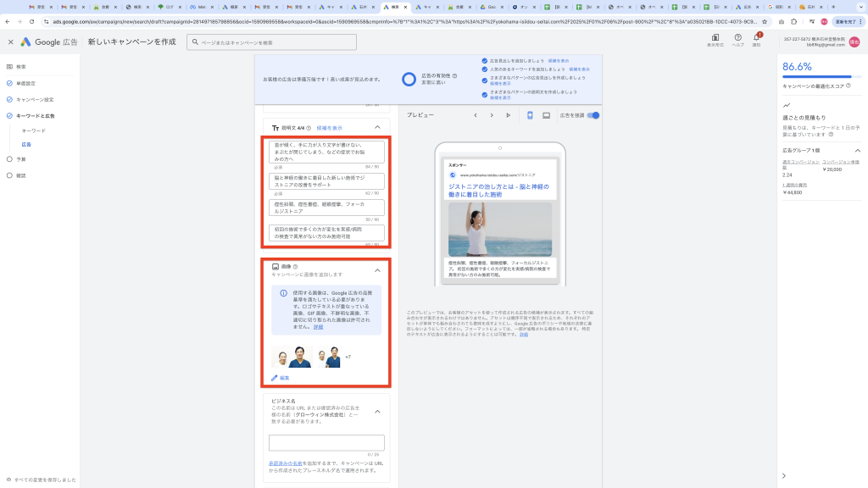Click the help (ヘルプ) icon in header
The height and width of the screenshot is (488, 868).
[737, 38]
